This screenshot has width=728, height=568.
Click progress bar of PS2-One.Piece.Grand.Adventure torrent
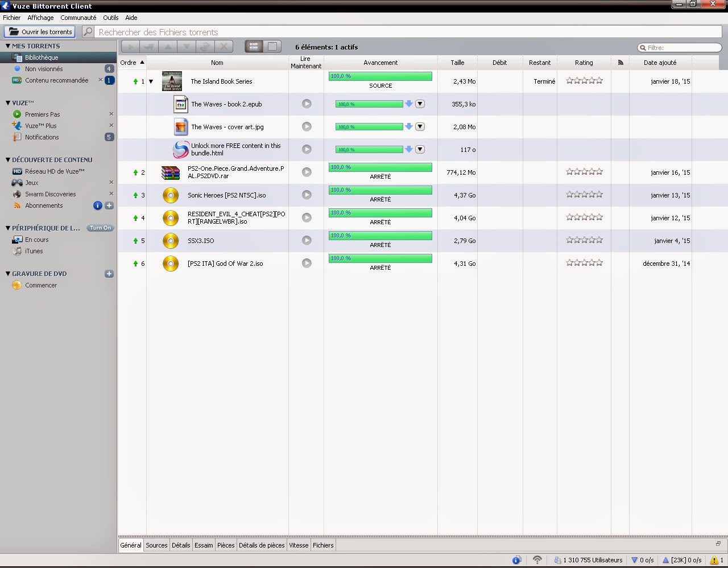click(380, 167)
